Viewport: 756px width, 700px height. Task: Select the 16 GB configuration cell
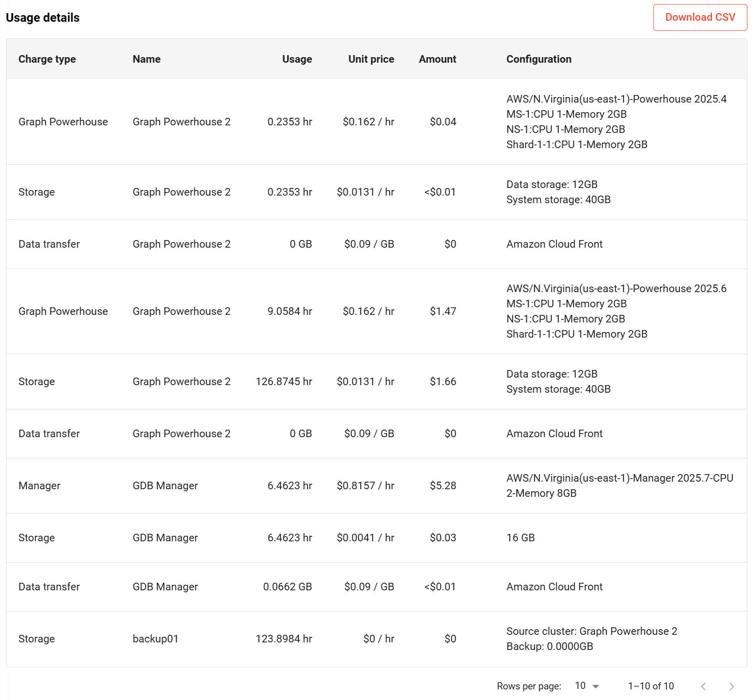pyautogui.click(x=520, y=538)
